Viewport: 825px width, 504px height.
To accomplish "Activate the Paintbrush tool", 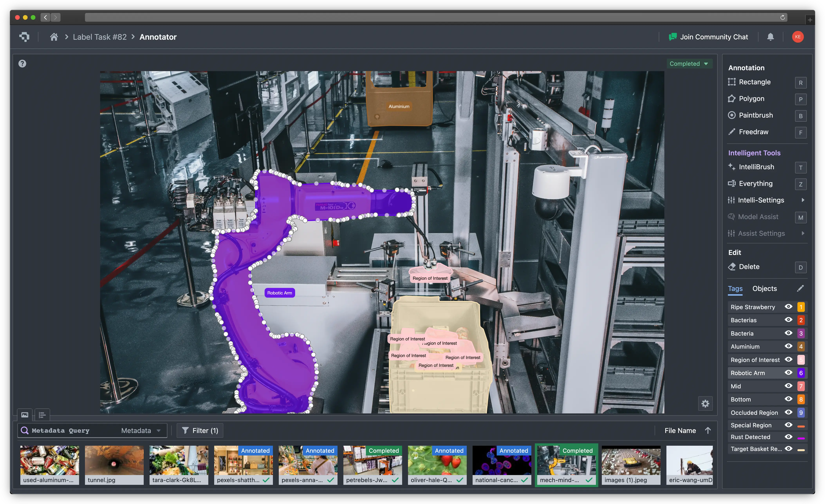I will 755,115.
